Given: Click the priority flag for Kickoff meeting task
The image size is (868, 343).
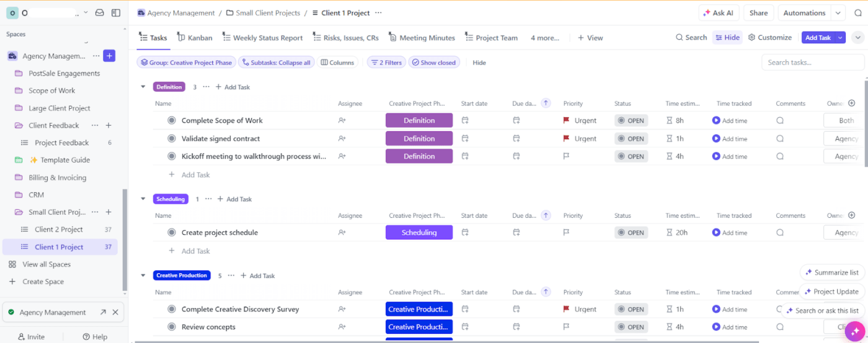Looking at the screenshot, I should click(x=566, y=157).
